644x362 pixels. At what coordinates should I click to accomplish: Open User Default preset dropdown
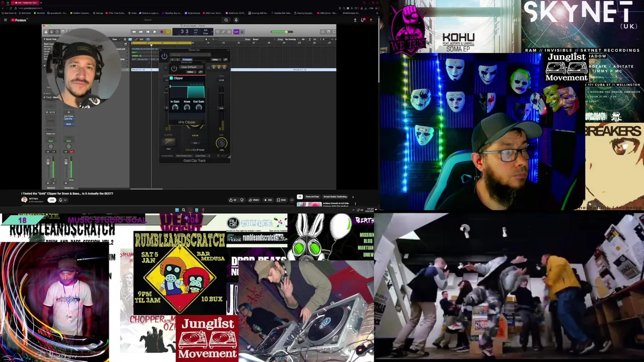pyautogui.click(x=191, y=67)
